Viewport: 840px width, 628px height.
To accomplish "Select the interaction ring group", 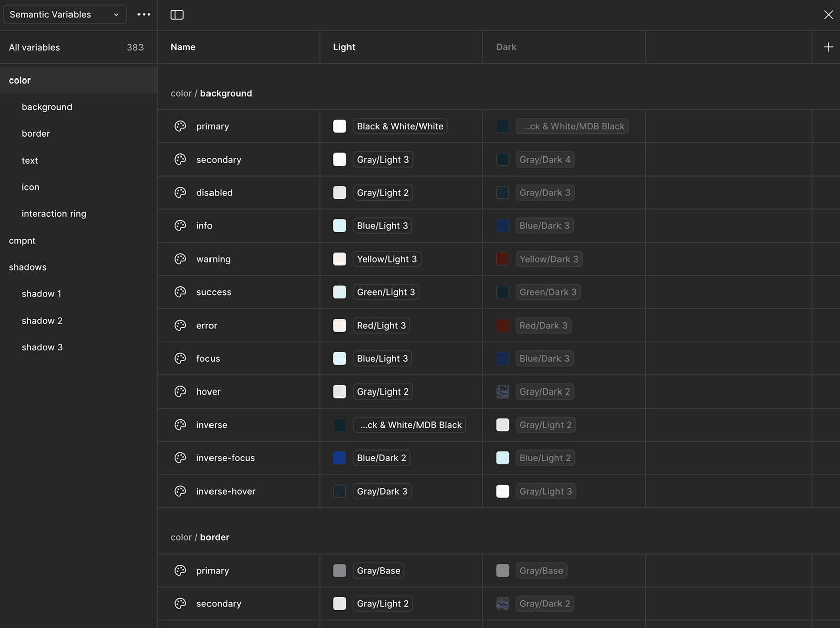I will click(54, 213).
